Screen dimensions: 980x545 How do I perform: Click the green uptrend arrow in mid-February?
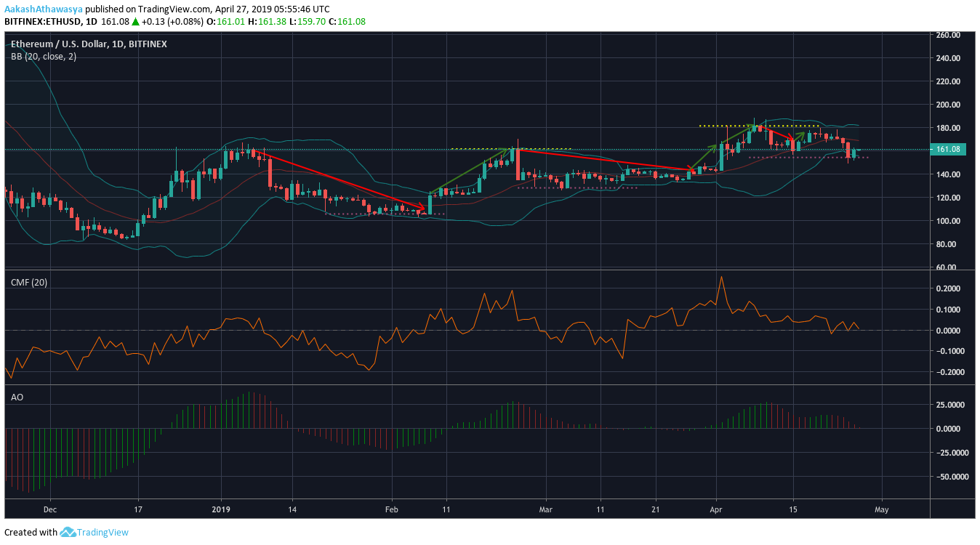(471, 171)
